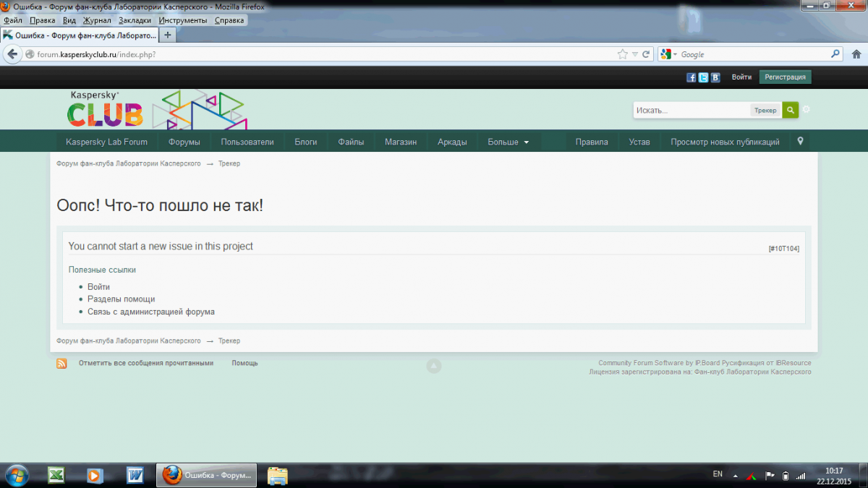The width and height of the screenshot is (868, 488).
Task: Open the Разделы помощи link
Action: coord(121,299)
